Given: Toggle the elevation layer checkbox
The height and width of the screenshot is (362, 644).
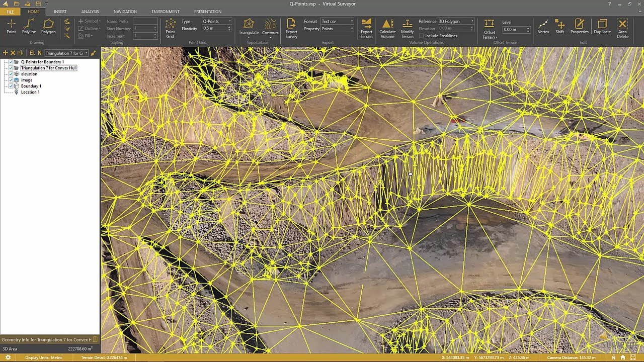Looking at the screenshot, I should tap(11, 74).
